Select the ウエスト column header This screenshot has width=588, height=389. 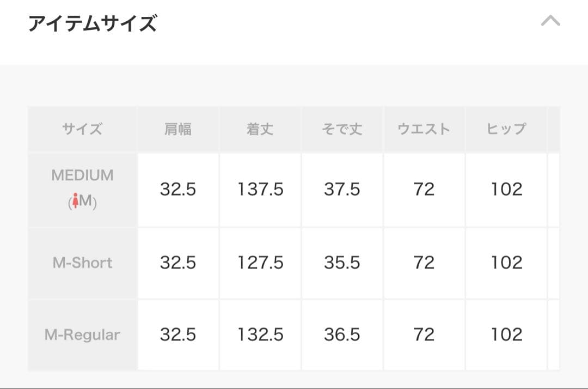[425, 129]
